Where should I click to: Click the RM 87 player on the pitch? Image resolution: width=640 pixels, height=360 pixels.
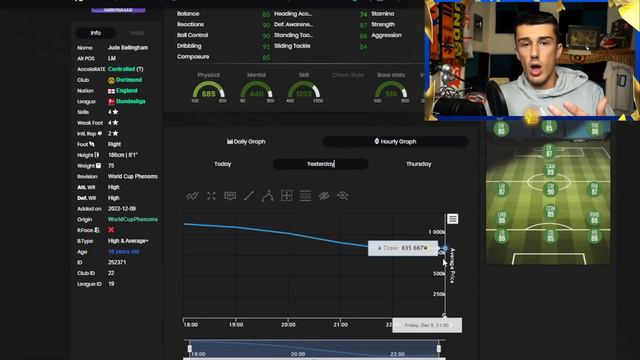[594, 189]
